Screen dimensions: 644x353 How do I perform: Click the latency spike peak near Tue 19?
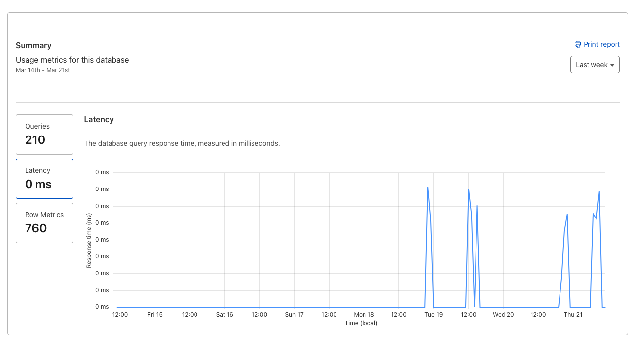pos(428,187)
